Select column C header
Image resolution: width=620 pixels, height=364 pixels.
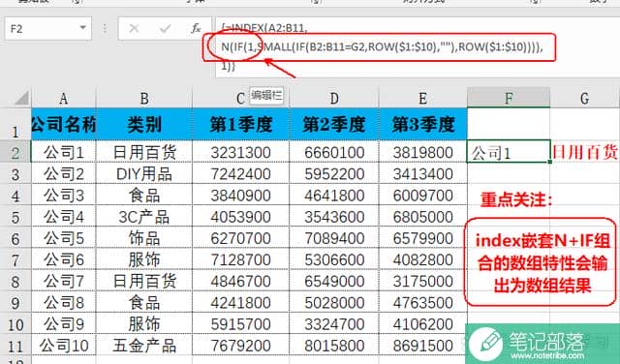[x=240, y=99]
